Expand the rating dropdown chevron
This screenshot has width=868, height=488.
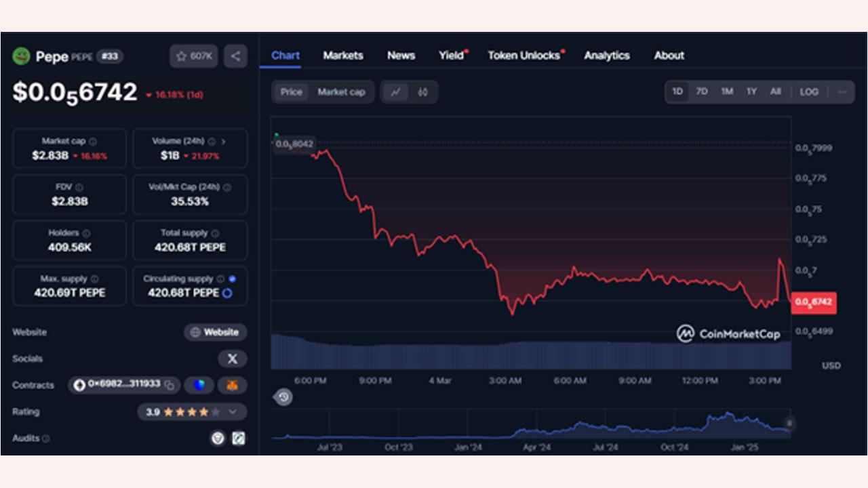(x=233, y=411)
